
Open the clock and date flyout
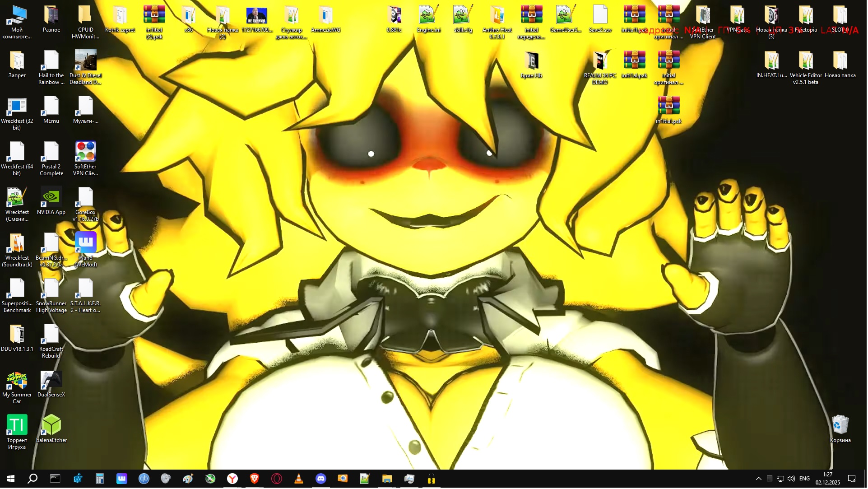click(829, 480)
